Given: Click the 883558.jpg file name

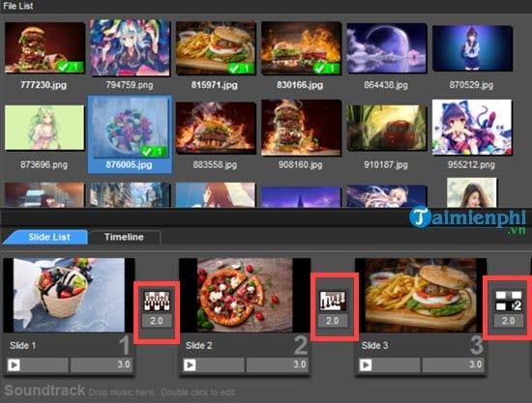Looking at the screenshot, I should coord(215,165).
